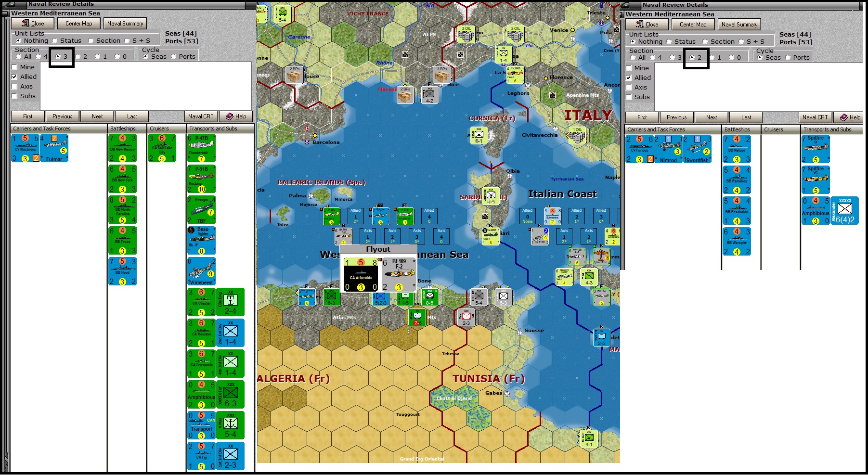This screenshot has width=868, height=475.
Task: Click Transports and Subs header, right panel
Action: [831, 129]
